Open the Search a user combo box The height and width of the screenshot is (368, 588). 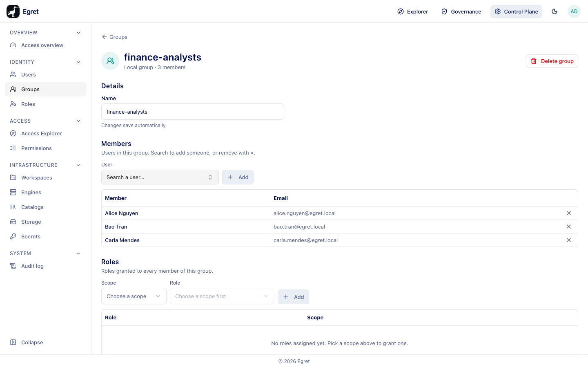(160, 177)
